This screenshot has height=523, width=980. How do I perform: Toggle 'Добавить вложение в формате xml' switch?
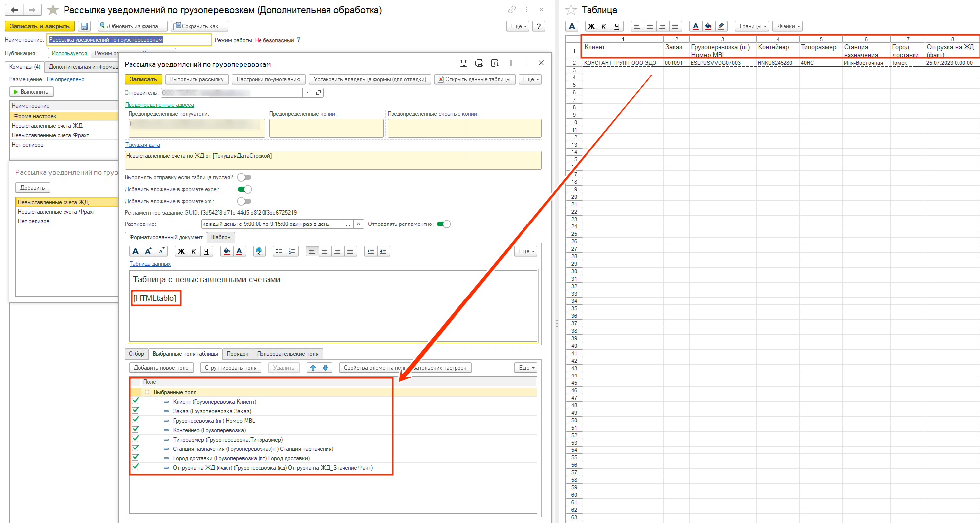(244, 201)
